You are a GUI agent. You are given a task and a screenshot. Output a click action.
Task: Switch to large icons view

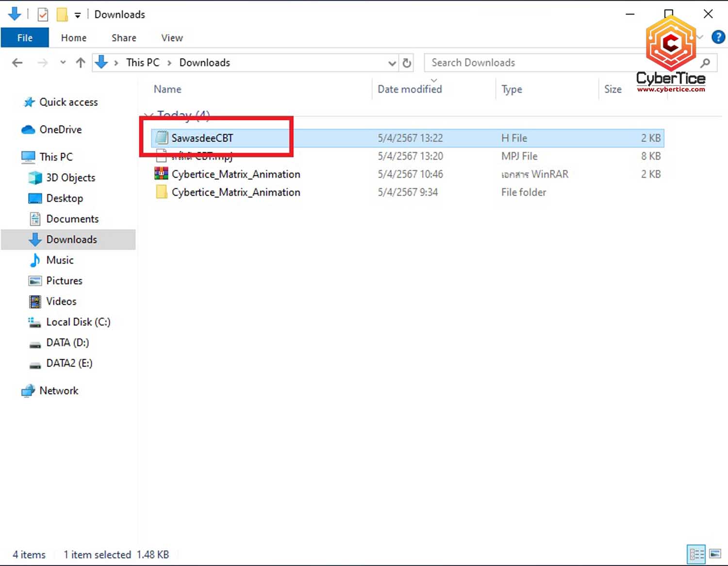pos(715,554)
